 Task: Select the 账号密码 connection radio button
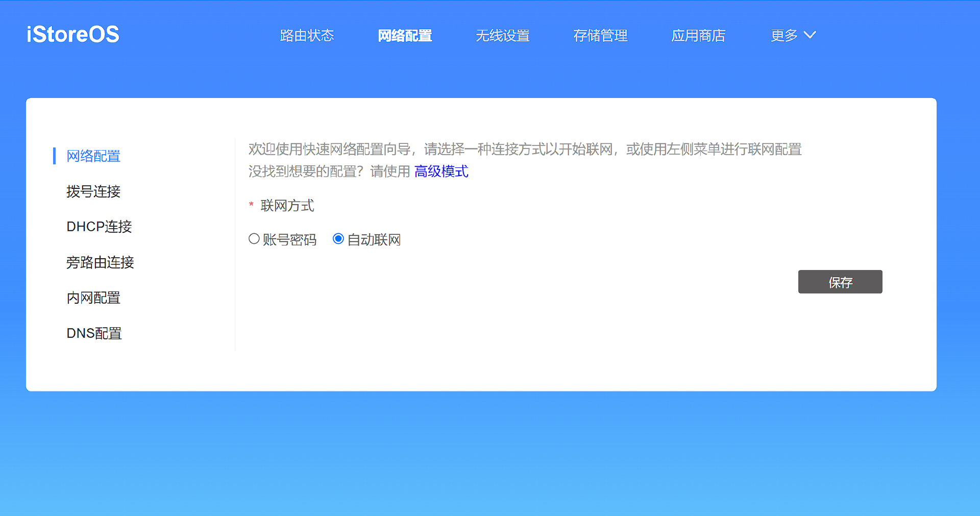[x=254, y=238]
